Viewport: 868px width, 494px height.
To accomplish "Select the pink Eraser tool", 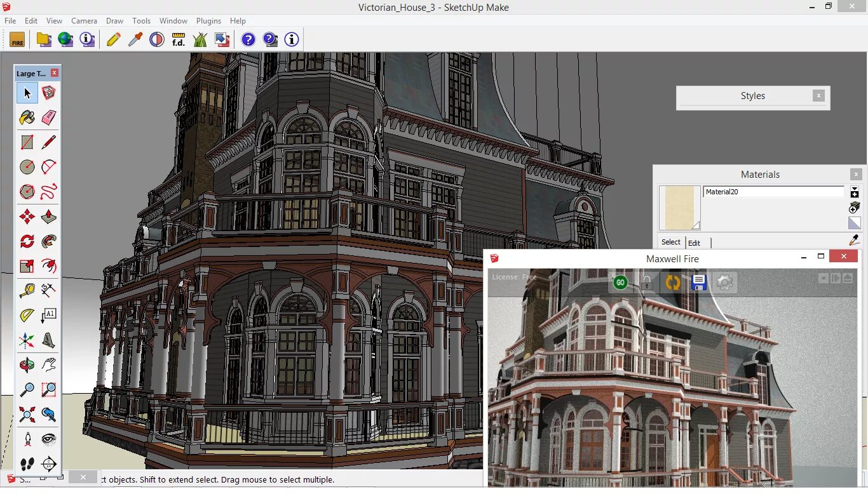I will [x=49, y=117].
